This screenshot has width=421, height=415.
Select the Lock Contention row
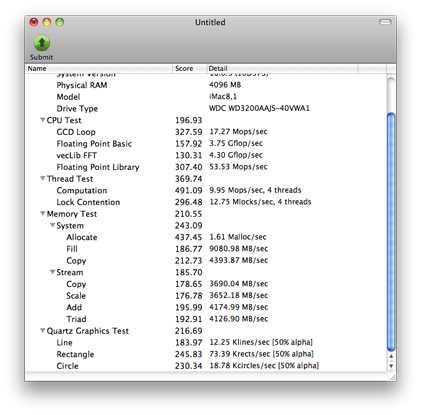tap(206, 202)
